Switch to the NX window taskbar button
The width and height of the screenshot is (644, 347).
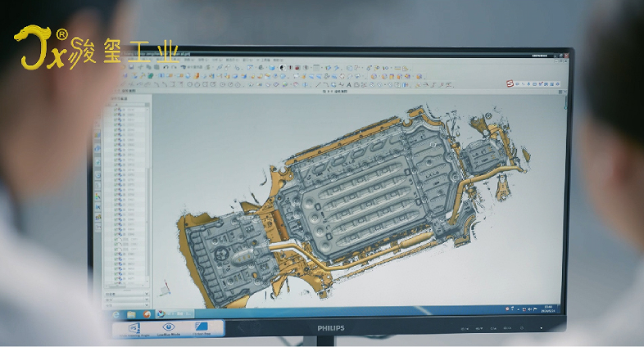pyautogui.click(x=175, y=314)
